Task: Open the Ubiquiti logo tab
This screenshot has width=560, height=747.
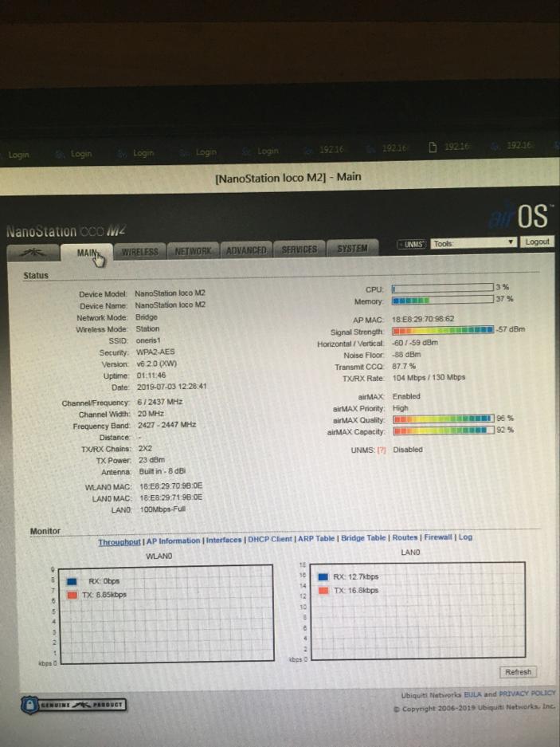Action: click(33, 253)
